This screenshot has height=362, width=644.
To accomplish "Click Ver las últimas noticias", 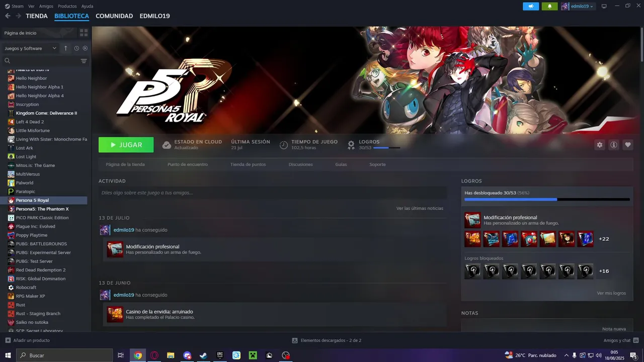I will [420, 208].
